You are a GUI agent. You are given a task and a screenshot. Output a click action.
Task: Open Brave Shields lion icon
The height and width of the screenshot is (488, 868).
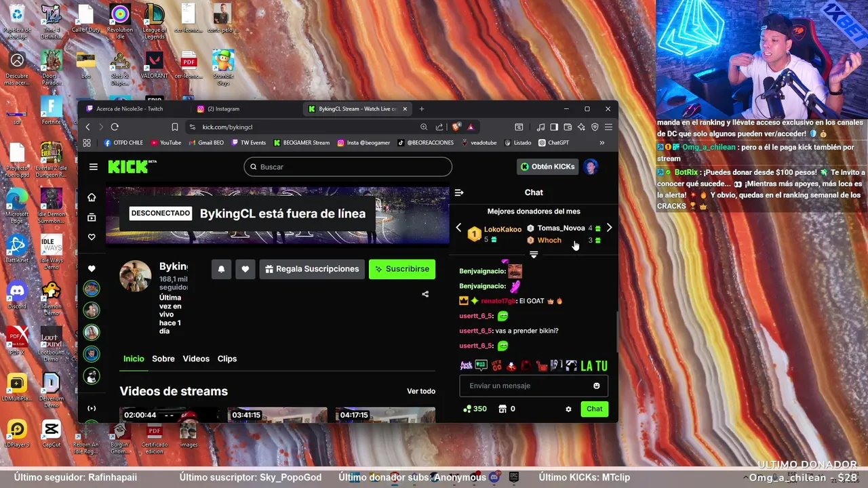456,127
